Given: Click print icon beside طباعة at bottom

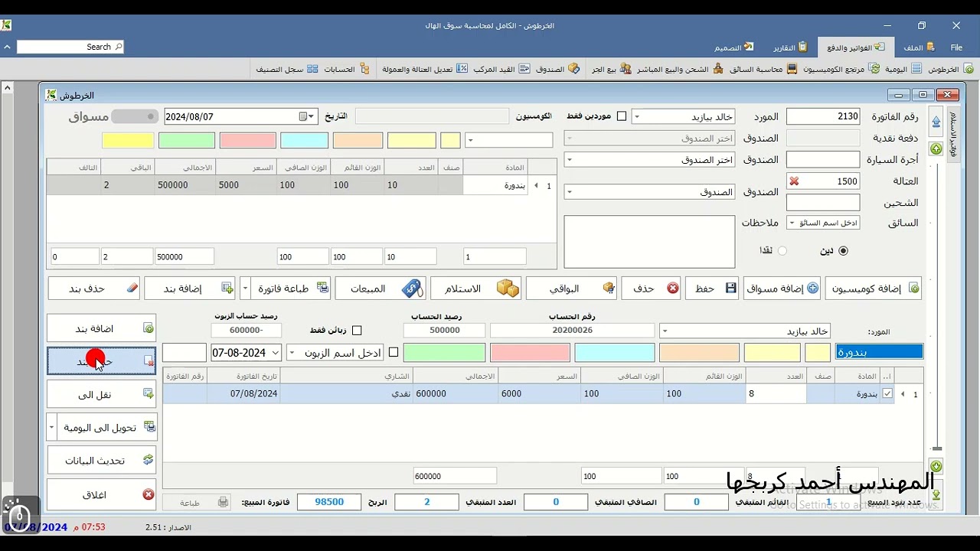Looking at the screenshot, I should pyautogui.click(x=223, y=502).
